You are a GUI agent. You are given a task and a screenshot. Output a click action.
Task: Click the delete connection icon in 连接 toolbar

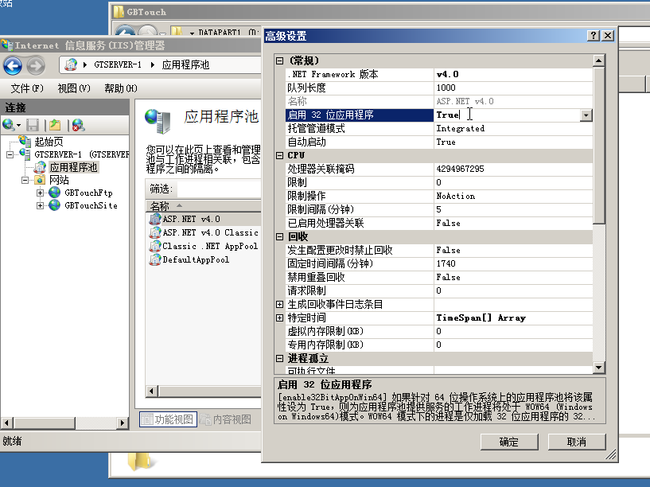[x=78, y=125]
